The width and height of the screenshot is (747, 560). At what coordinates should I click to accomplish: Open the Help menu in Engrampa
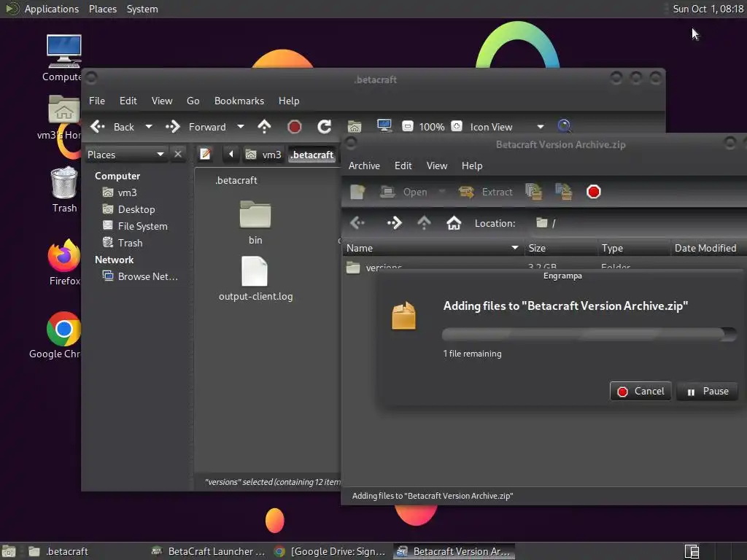(x=472, y=166)
